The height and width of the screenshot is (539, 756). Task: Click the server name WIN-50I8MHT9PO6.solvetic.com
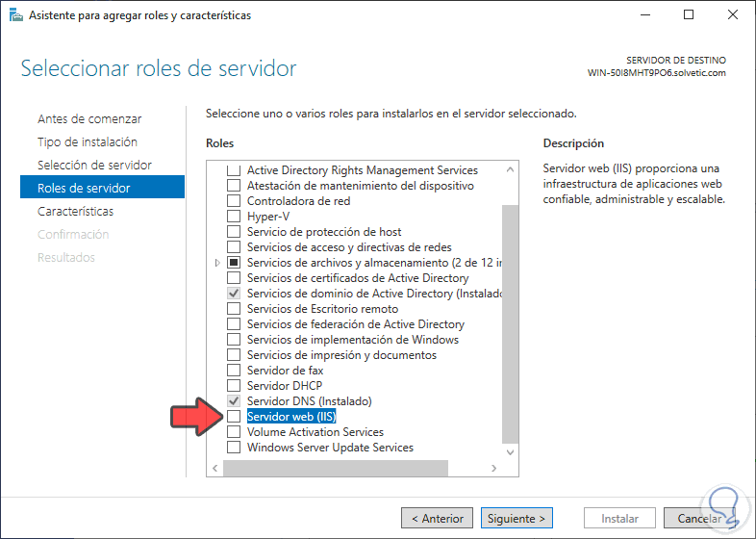tap(656, 73)
